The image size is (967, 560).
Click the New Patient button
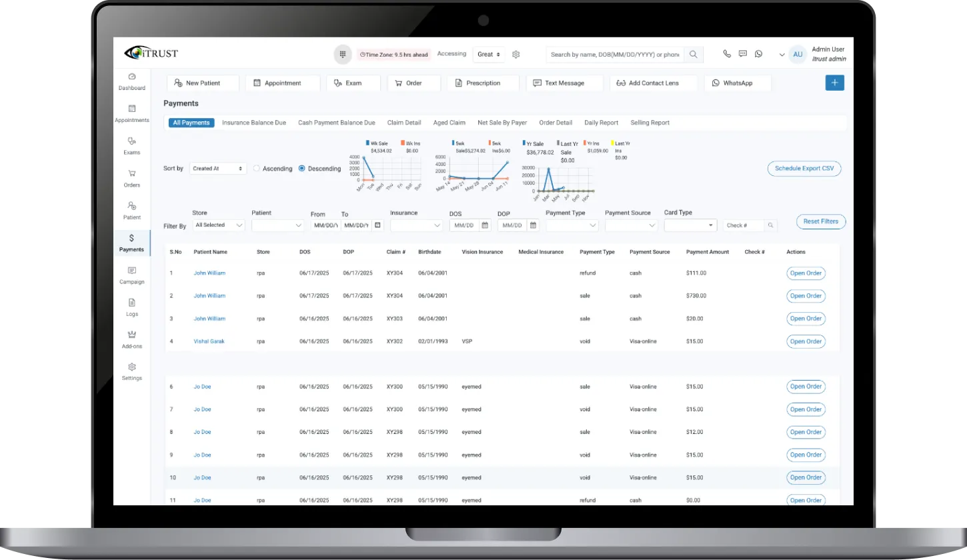click(203, 83)
